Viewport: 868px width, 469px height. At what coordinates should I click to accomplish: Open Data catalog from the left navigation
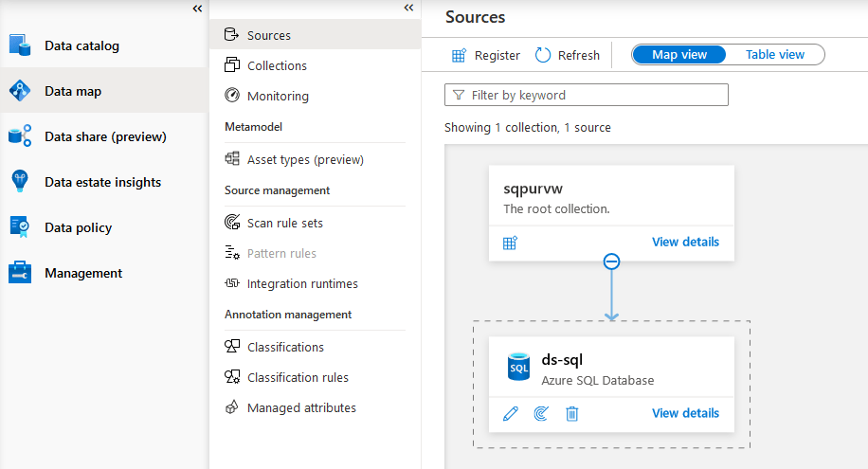(81, 45)
